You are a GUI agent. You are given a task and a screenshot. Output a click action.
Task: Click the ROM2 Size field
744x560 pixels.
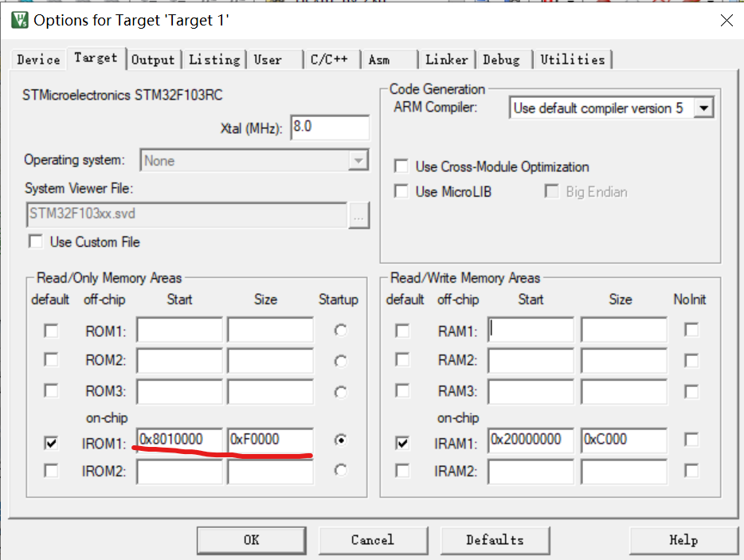pos(270,361)
